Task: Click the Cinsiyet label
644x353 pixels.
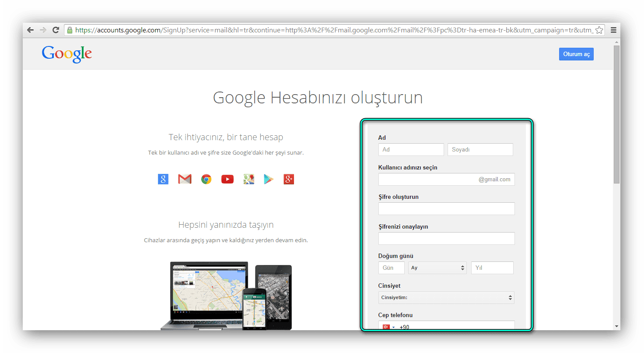Action: pyautogui.click(x=389, y=286)
